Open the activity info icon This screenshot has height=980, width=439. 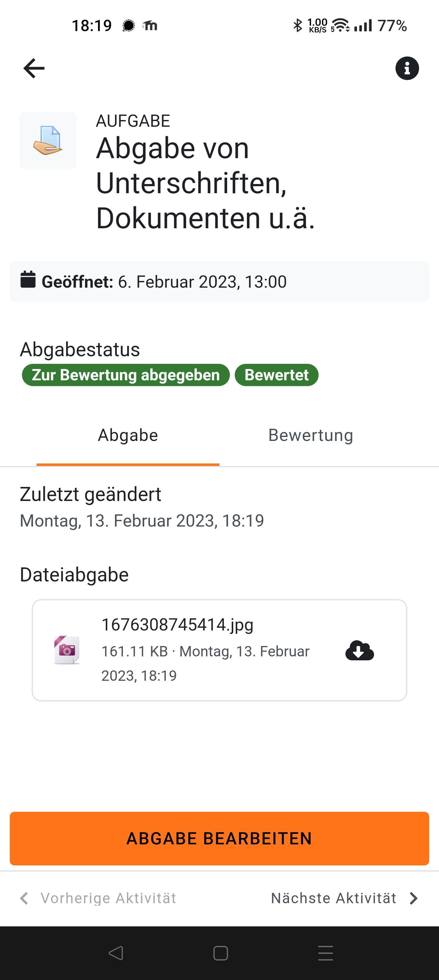click(407, 69)
